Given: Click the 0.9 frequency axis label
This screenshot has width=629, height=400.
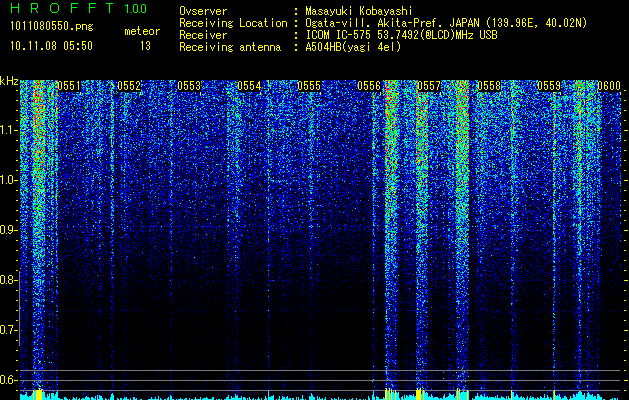Looking at the screenshot, I should coord(8,230).
